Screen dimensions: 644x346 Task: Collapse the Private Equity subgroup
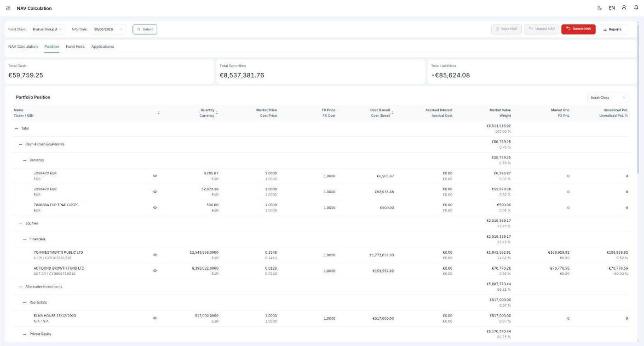[x=25, y=334]
